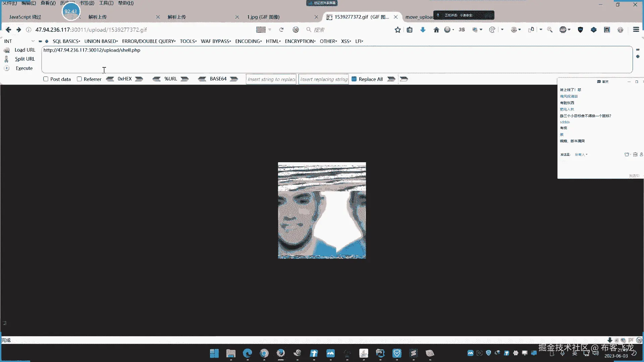The image size is (644, 362).
Task: Click the Load URL icon
Action: [x=7, y=50]
